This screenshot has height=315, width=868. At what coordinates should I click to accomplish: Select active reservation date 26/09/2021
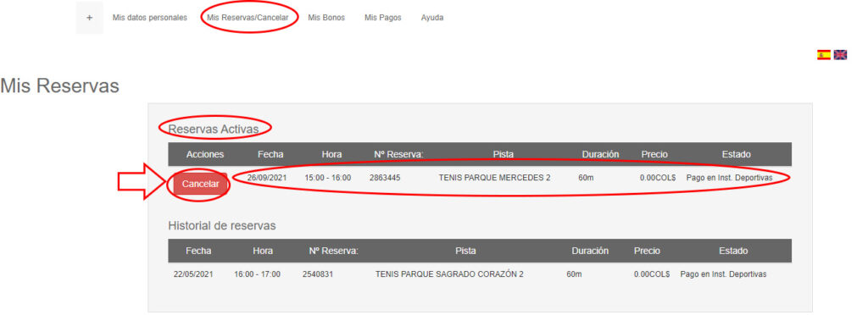tap(267, 178)
